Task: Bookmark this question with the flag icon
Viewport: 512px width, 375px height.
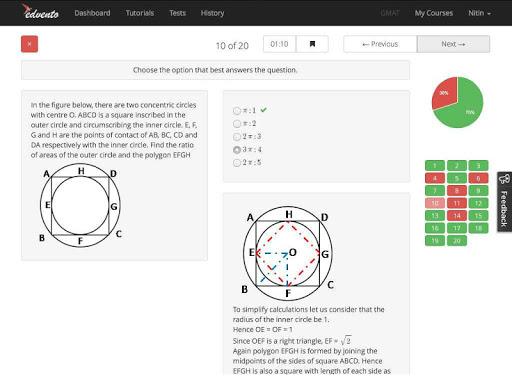Action: pos(312,44)
